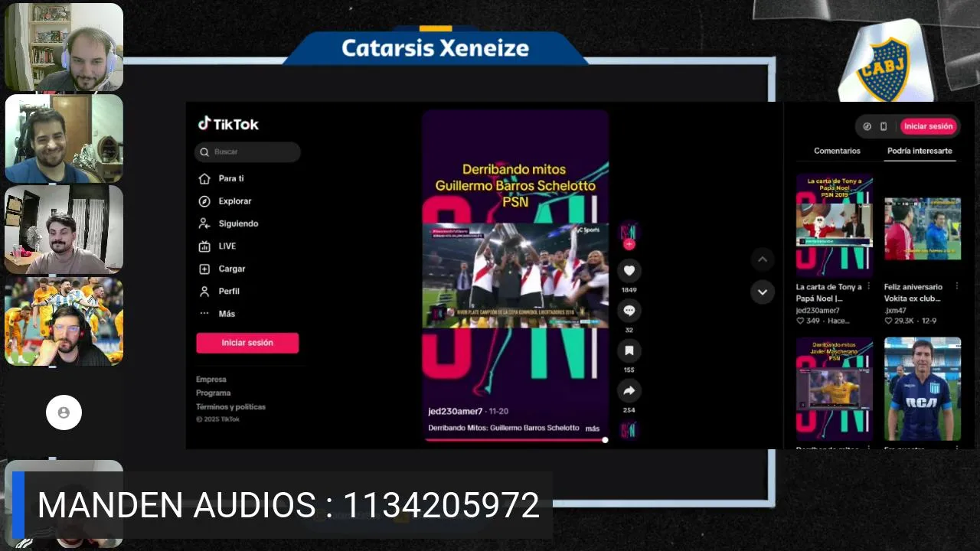Open the Racing shirt player thumbnail
Screen dimensions: 980x551
click(x=923, y=389)
